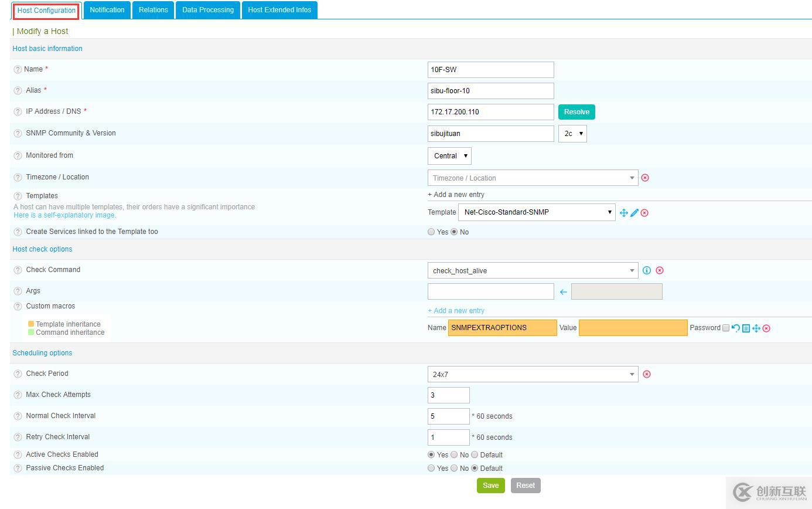
Task: Expand the Check Period 24x7 dropdown
Action: (x=533, y=374)
